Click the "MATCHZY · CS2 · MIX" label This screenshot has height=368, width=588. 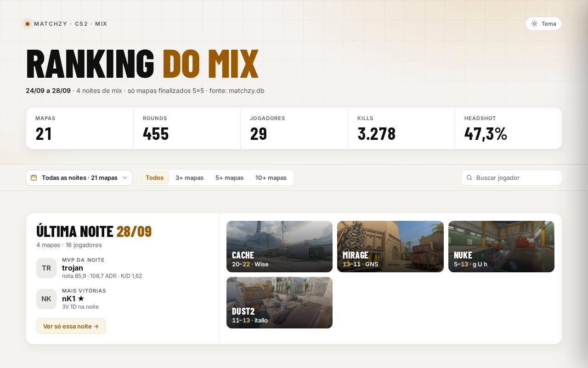click(71, 24)
